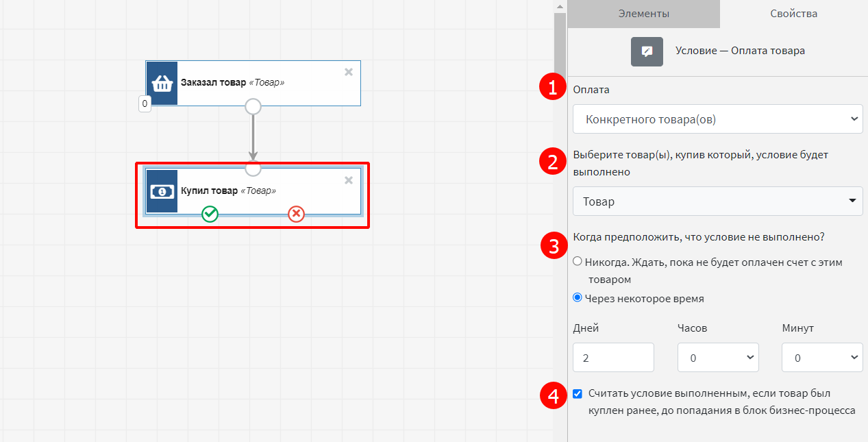Select the «Через некоторое время» radio option
This screenshot has width=868, height=442.
click(x=578, y=298)
